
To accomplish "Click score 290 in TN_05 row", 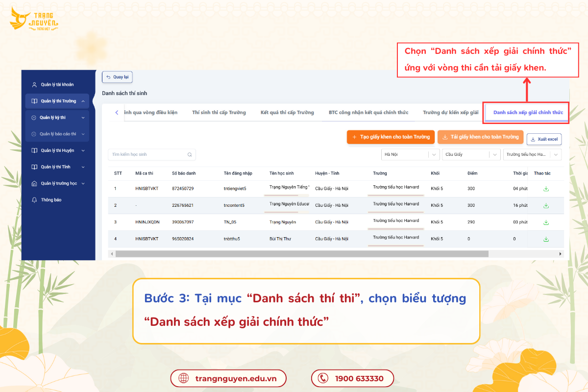I will tap(471, 222).
